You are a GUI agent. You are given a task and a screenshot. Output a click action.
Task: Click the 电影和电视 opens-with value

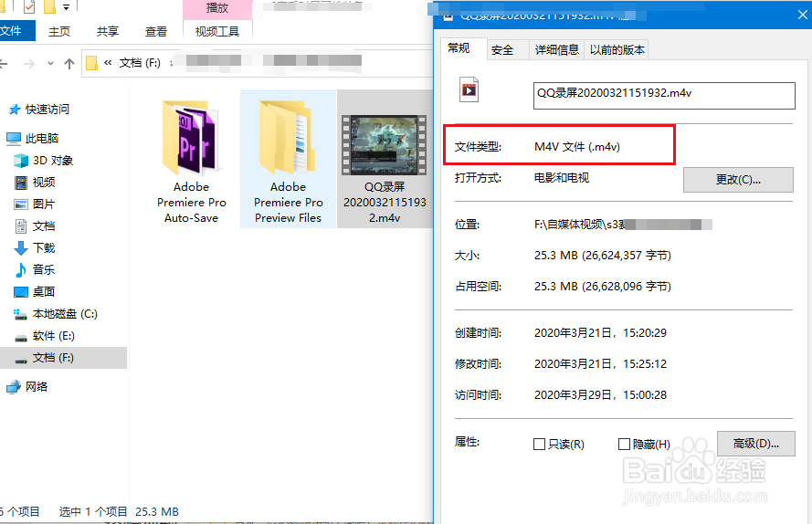tap(562, 178)
